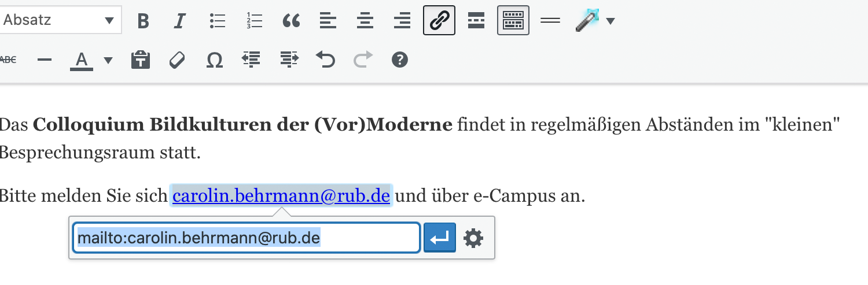Insert a bulleted list
Viewport: 868px width, 285px height.
point(217,21)
